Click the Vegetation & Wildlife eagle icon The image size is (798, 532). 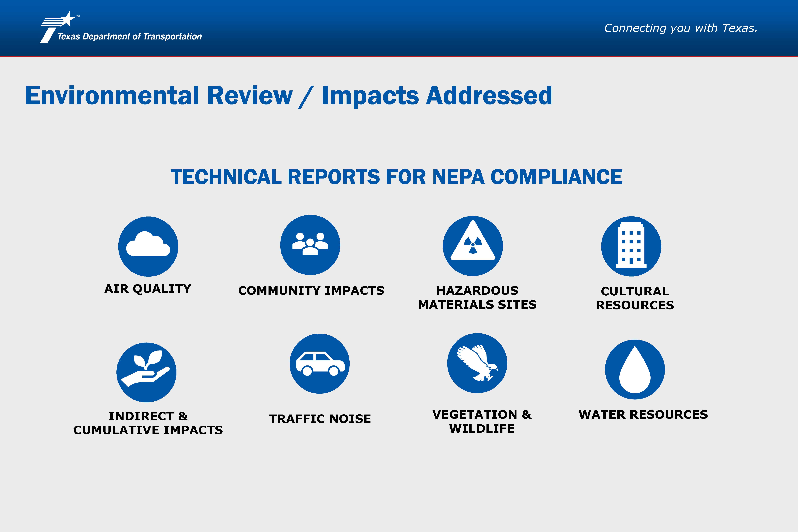[x=477, y=363]
